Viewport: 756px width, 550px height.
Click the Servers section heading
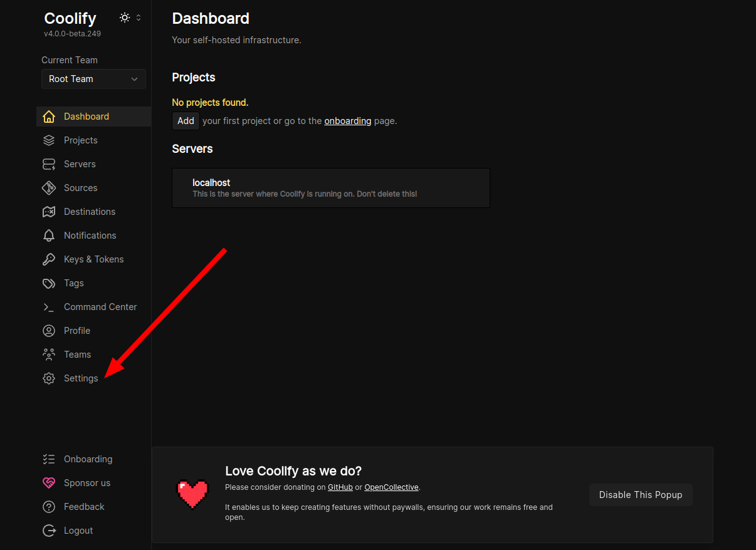[192, 149]
